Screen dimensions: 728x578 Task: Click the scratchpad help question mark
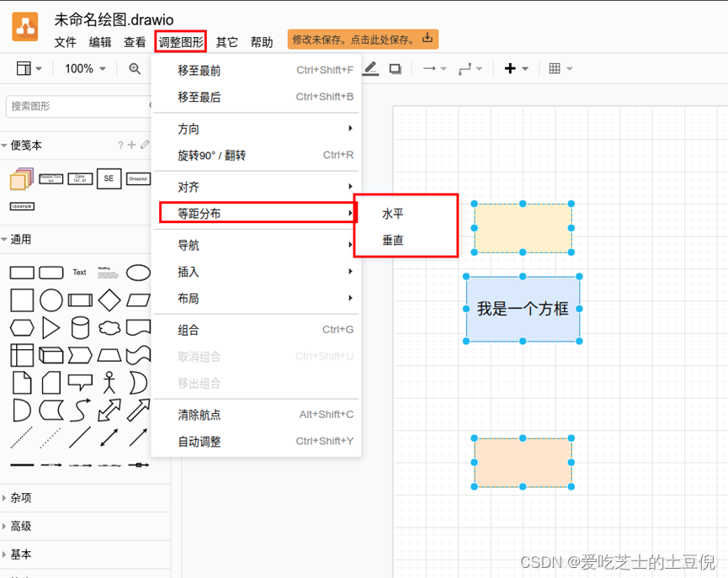pyautogui.click(x=120, y=146)
